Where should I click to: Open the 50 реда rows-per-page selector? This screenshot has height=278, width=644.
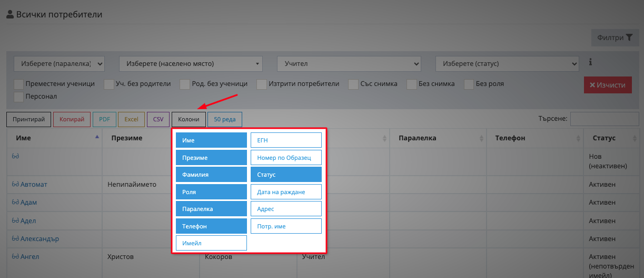(x=225, y=119)
